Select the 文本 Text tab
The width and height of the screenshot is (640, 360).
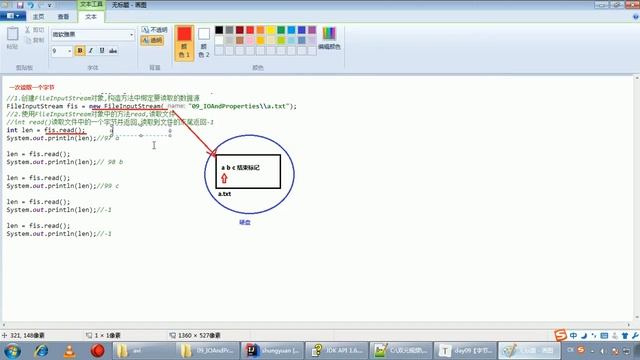click(x=91, y=17)
